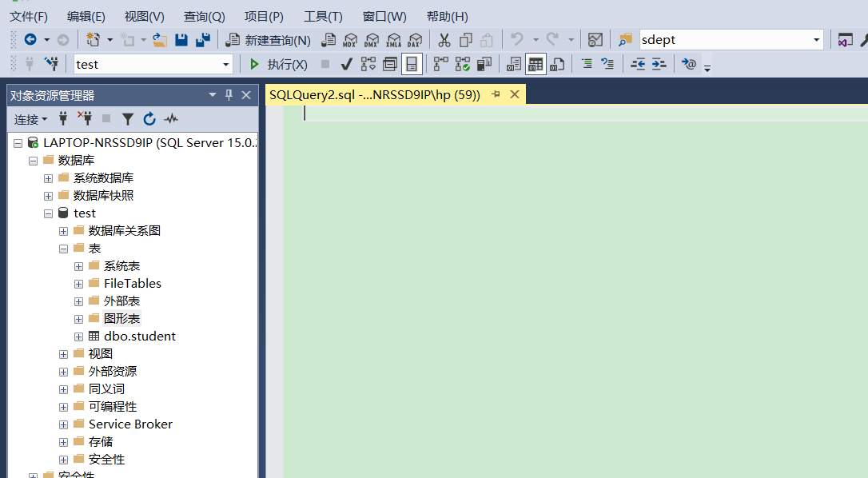Select the FileTables folder item
Viewport: 868px width, 478px height.
pyautogui.click(x=133, y=284)
